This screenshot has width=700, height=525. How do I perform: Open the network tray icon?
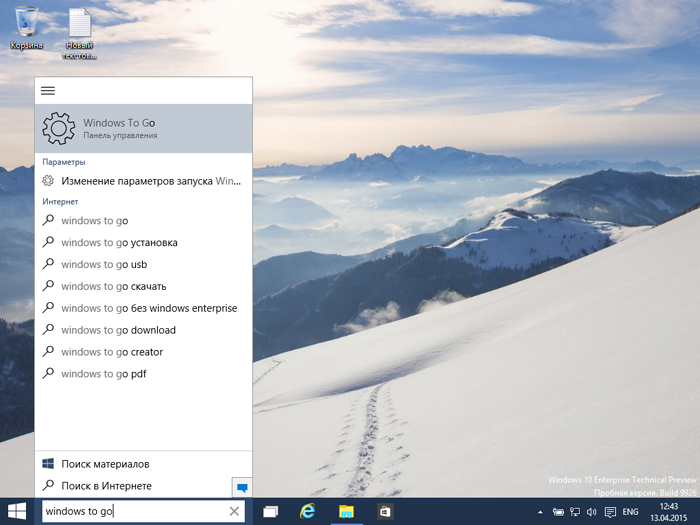(575, 512)
